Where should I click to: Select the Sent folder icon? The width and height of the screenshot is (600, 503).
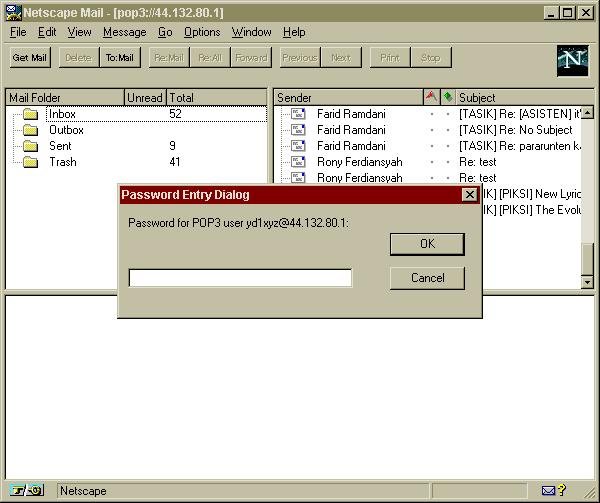point(30,146)
